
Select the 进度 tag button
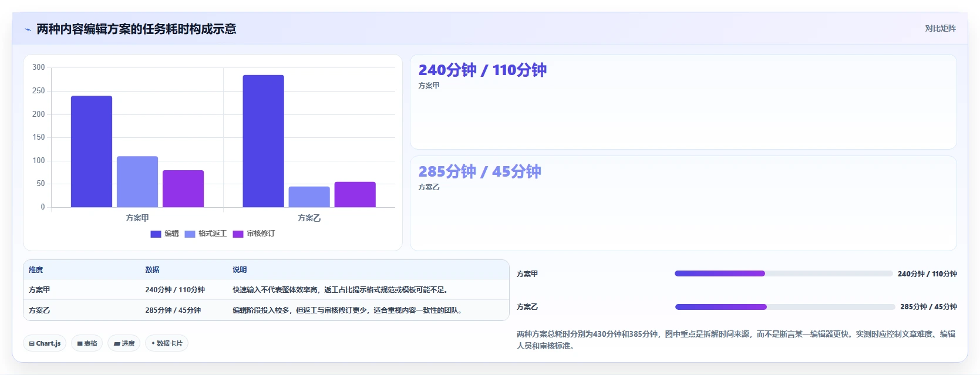(124, 343)
